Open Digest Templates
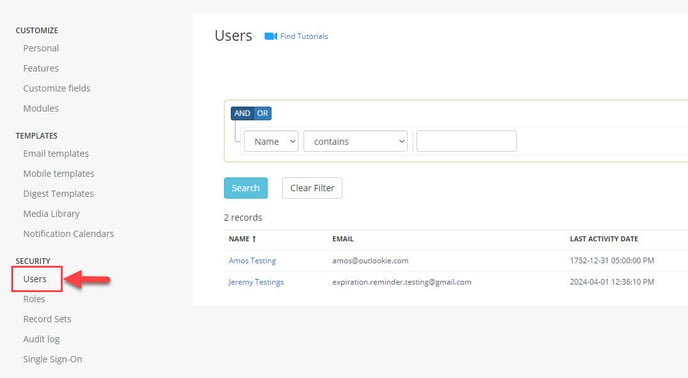 coord(58,194)
